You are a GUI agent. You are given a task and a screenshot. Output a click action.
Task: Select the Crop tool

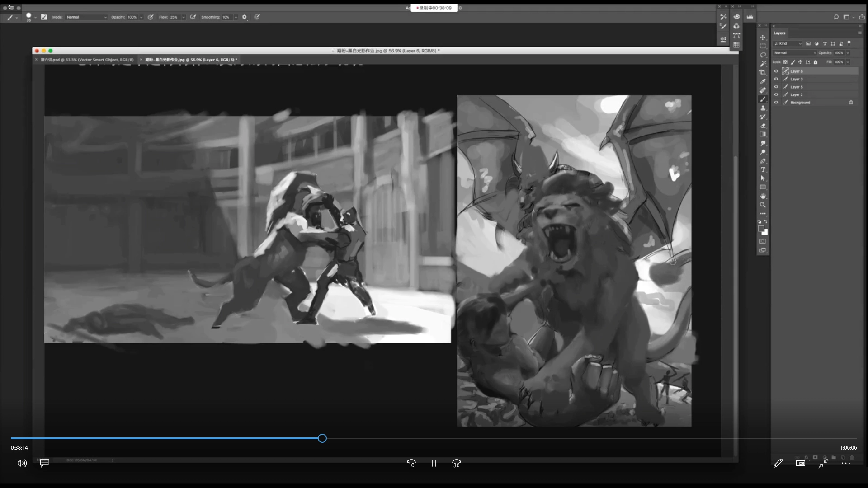pos(763,73)
